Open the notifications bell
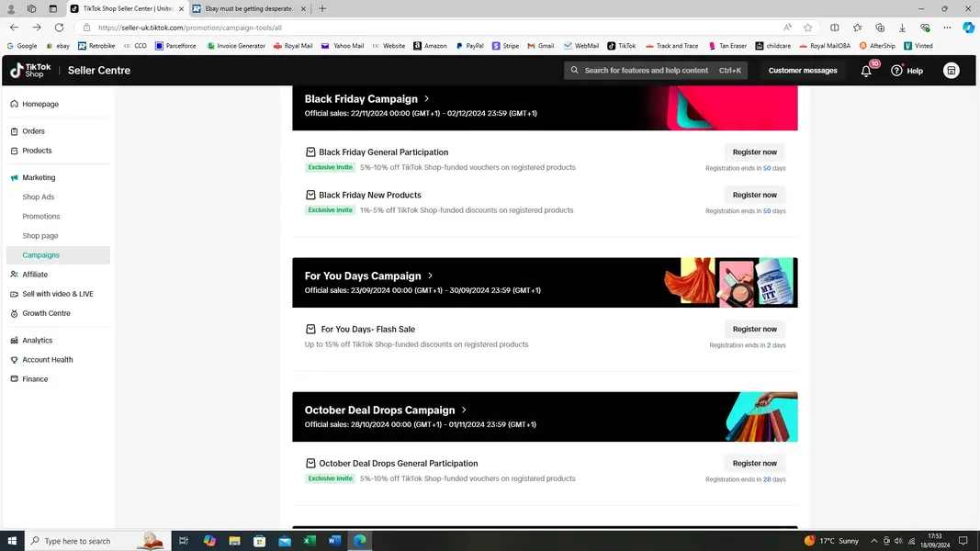The image size is (980, 551). click(x=866, y=71)
